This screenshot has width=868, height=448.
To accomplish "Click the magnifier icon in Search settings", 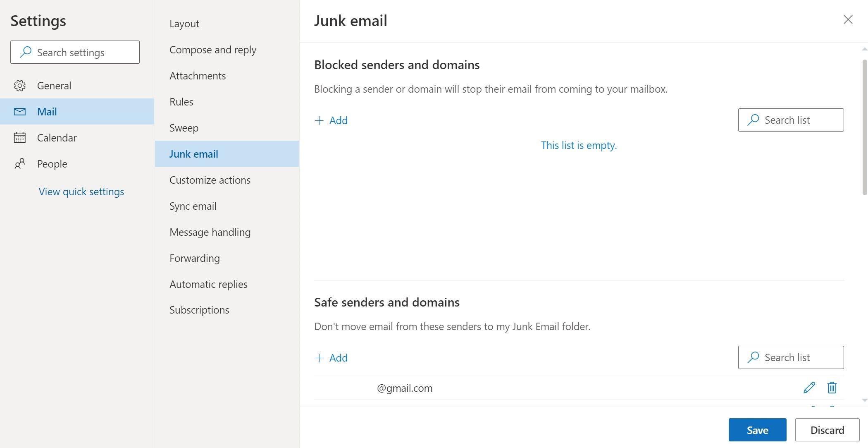I will 26,52.
